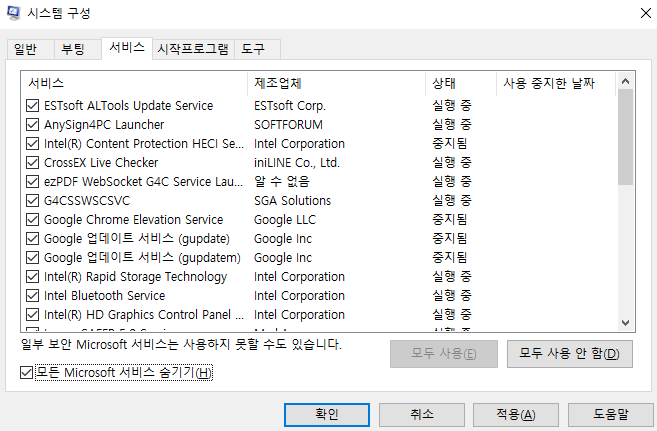Uncheck CrossEX Live Checker
Image resolution: width=657 pixels, height=431 pixels.
[33, 163]
